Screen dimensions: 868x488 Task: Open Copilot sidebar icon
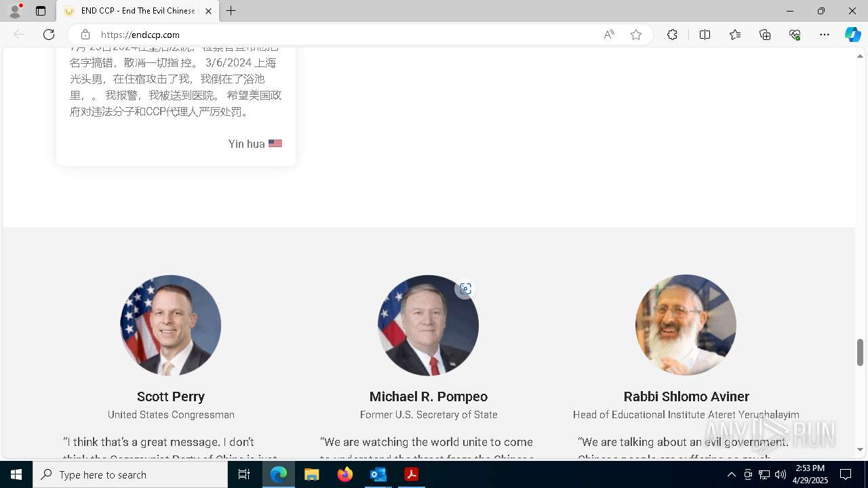pyautogui.click(x=852, y=35)
